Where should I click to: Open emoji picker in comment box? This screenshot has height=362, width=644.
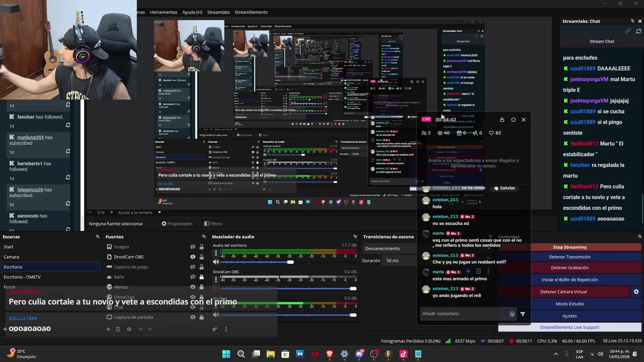pos(512,314)
